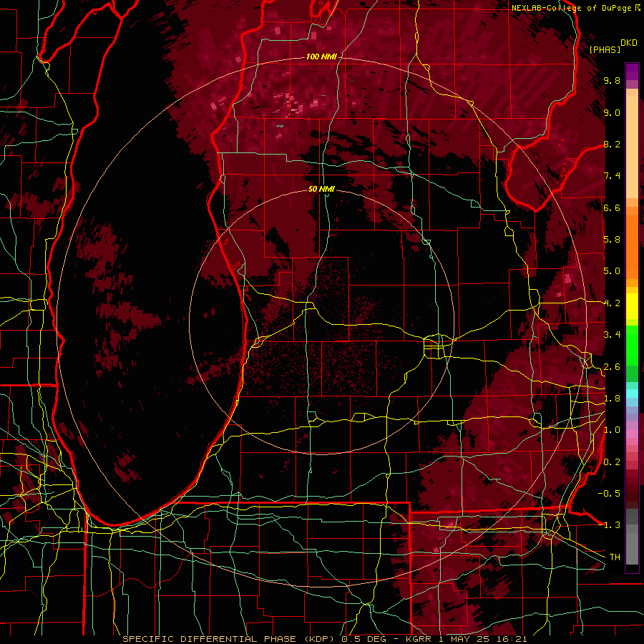Click the 1.8 scale value
This screenshot has width=644, height=644.
click(612, 399)
